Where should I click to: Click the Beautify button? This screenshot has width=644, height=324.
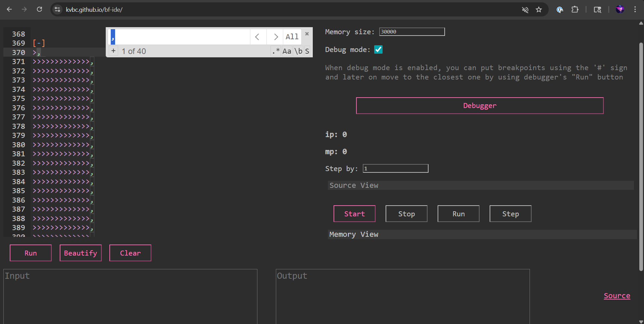tap(81, 253)
